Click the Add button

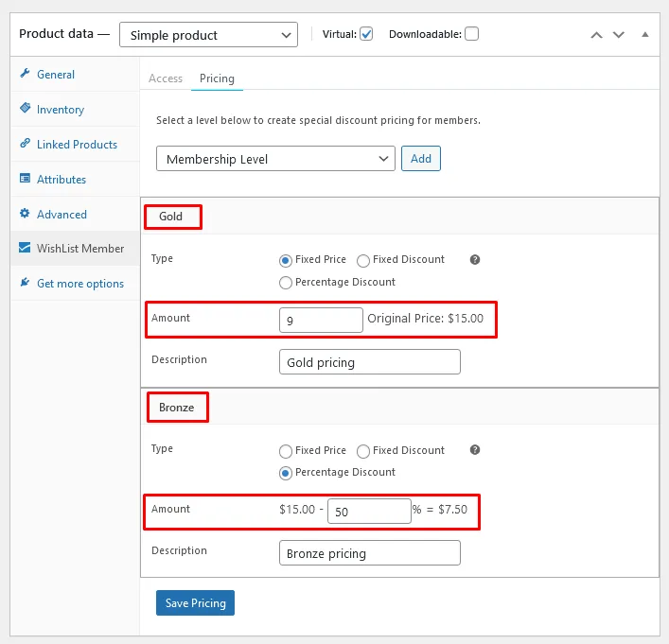pos(421,159)
